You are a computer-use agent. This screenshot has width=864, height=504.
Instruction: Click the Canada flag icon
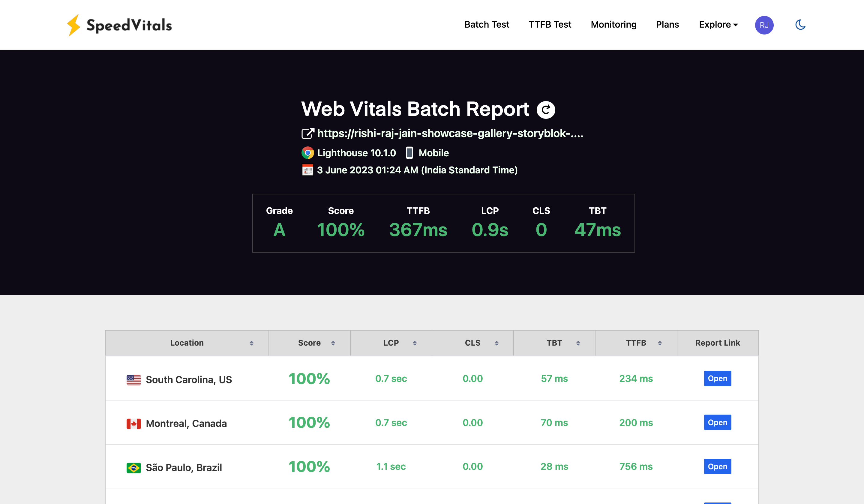pyautogui.click(x=133, y=424)
